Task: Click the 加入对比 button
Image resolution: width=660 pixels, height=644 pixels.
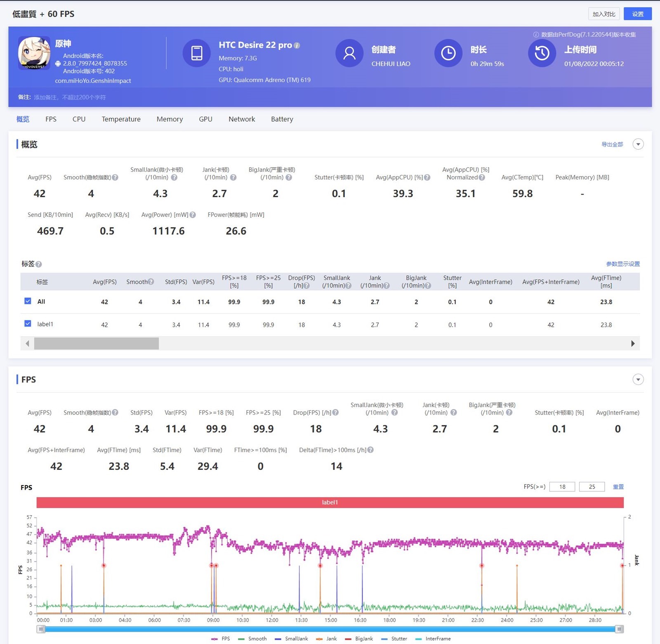Action: pyautogui.click(x=603, y=14)
